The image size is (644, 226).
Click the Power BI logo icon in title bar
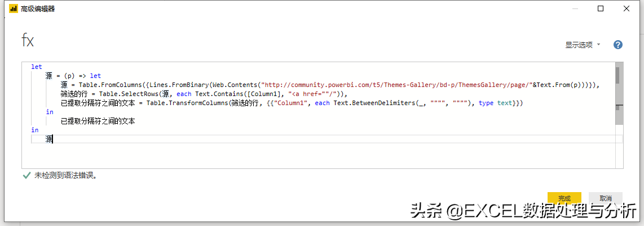coord(13,8)
